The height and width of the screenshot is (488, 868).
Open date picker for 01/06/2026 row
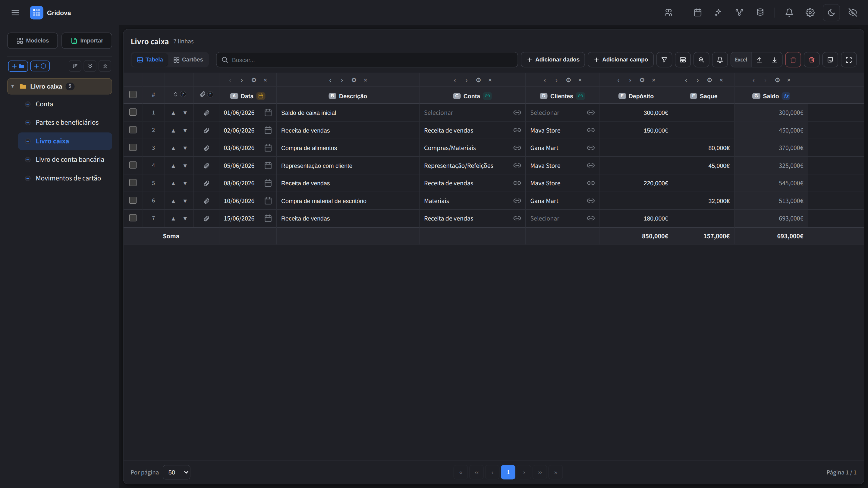tap(268, 112)
